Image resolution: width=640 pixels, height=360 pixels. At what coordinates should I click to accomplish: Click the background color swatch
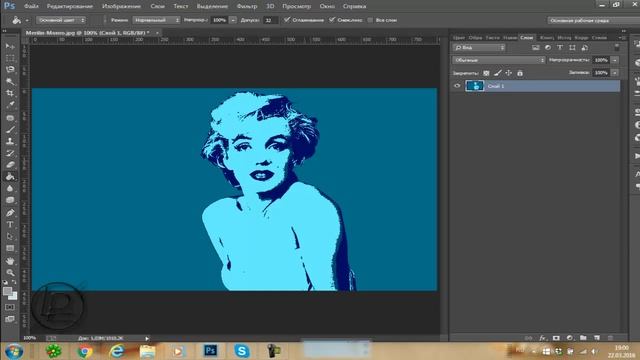(x=13, y=296)
